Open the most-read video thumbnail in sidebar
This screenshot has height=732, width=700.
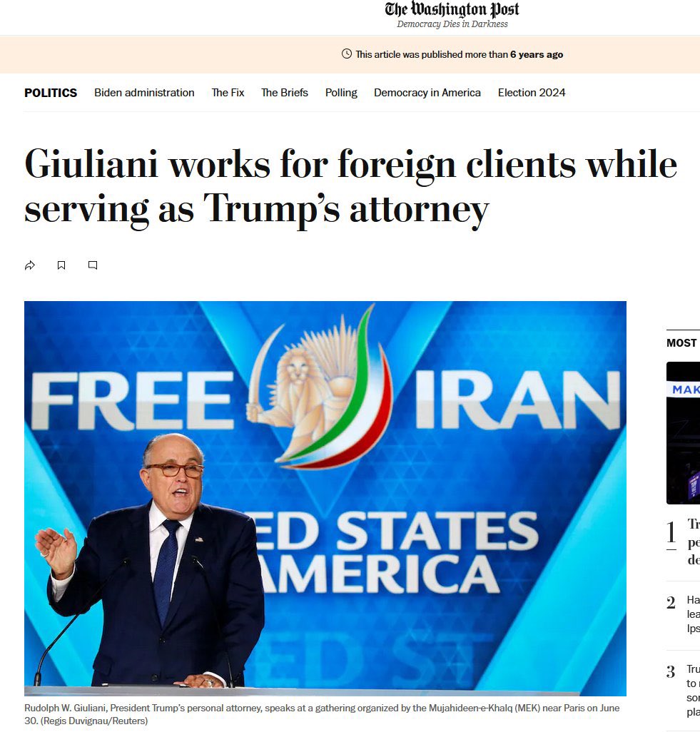point(683,433)
